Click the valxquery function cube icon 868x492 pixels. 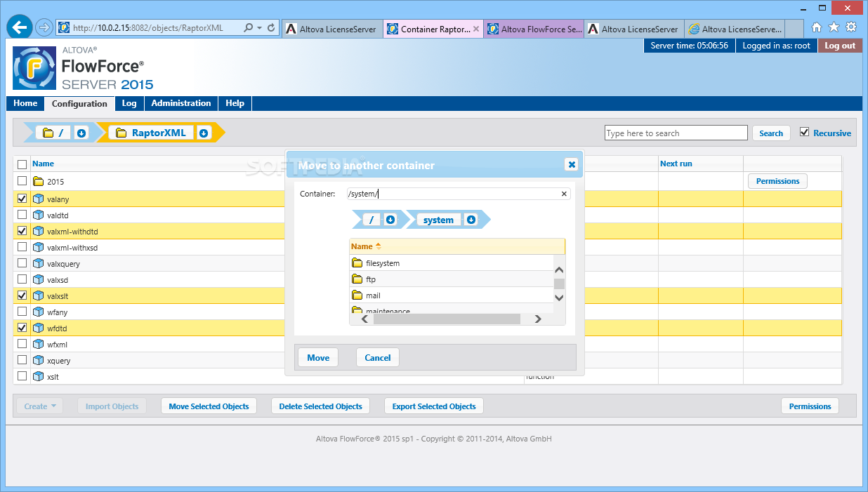coord(39,263)
